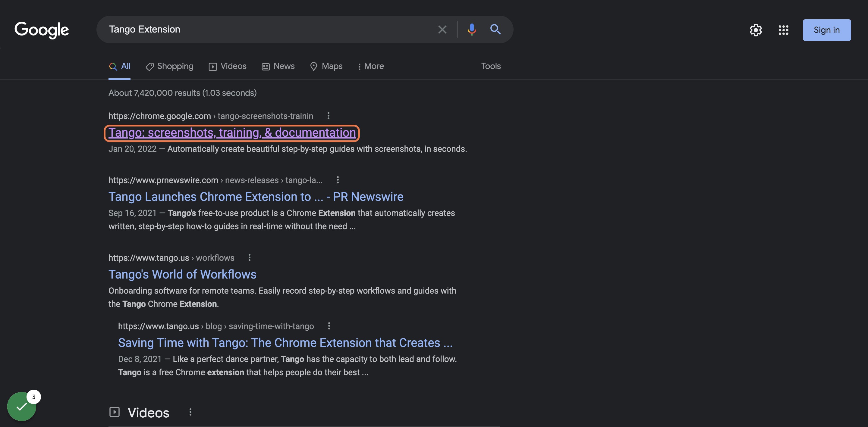Expand the More search filters menu

(x=371, y=66)
